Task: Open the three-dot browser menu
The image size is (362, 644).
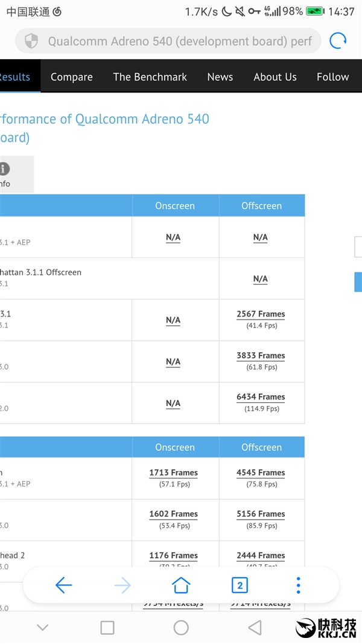Action: click(x=298, y=585)
